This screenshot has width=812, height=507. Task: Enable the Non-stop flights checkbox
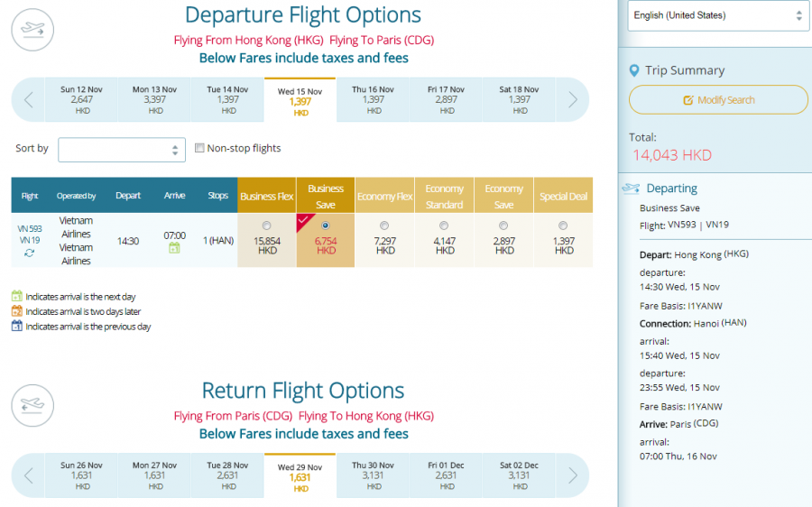(200, 148)
